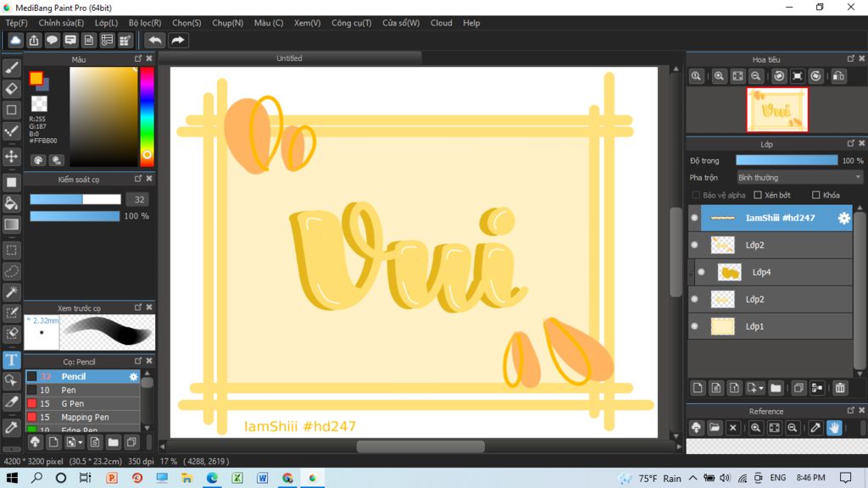Zoom in on Reference panel

pyautogui.click(x=755, y=428)
